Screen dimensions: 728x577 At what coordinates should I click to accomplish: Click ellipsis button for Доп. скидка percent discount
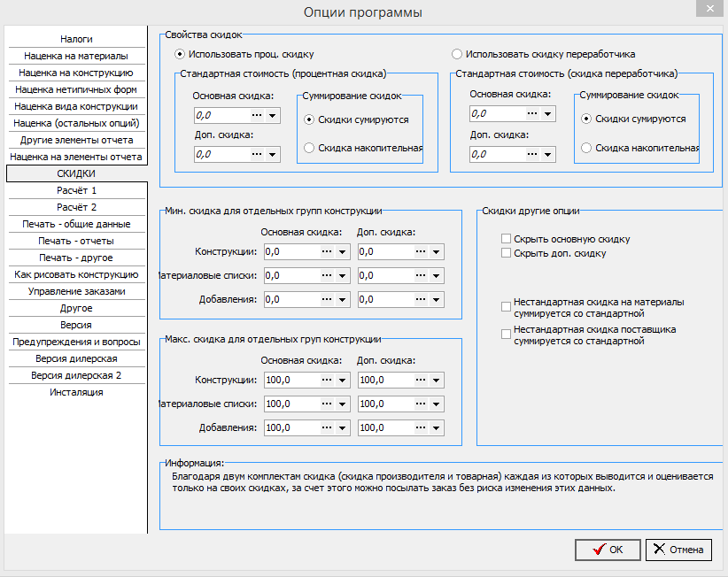[257, 154]
